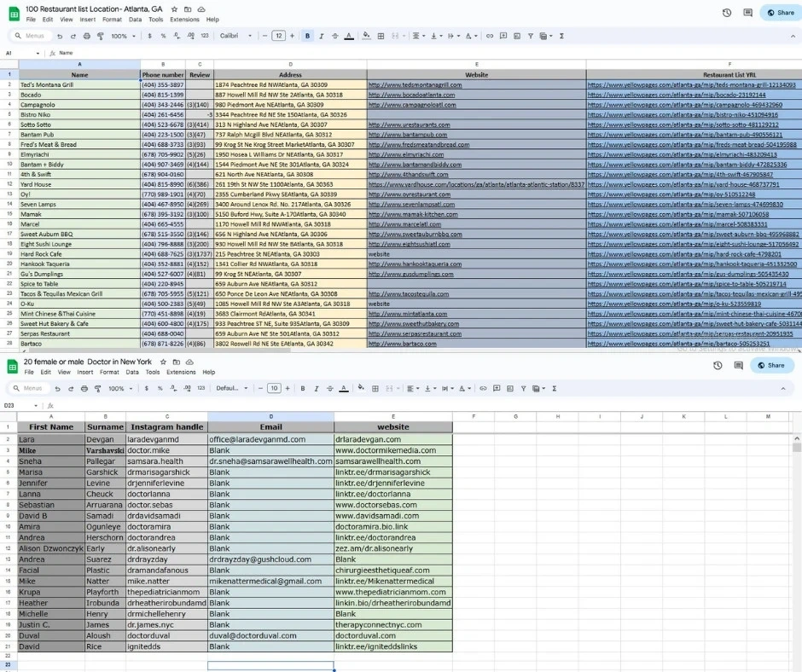Format as percent in Restaurant sheet
Viewport: 802px width, 672px height.
[163, 36]
